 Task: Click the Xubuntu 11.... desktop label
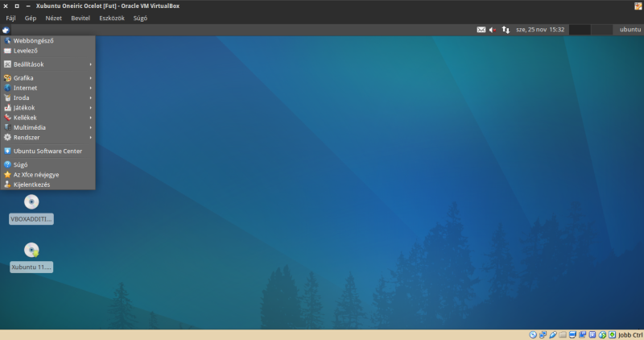pos(31,267)
